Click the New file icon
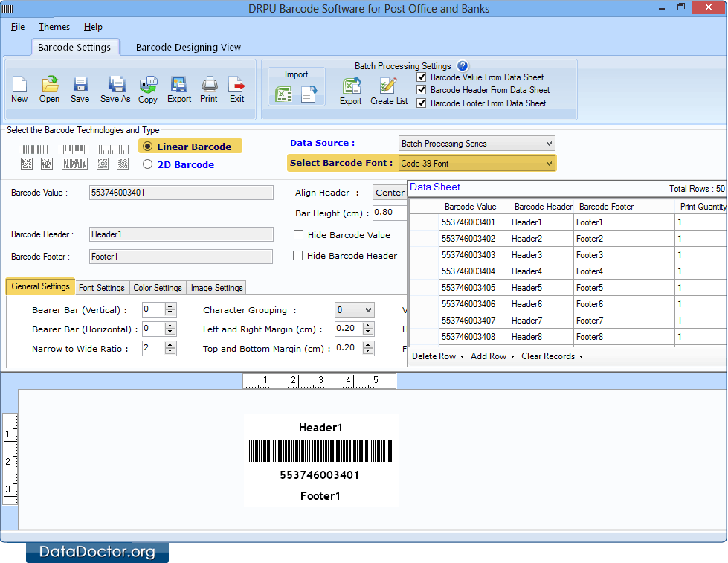This screenshot has width=728, height=563. click(19, 89)
